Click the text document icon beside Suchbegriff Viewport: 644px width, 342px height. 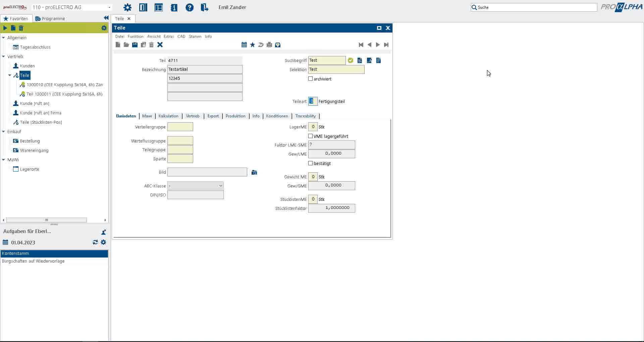click(x=360, y=60)
